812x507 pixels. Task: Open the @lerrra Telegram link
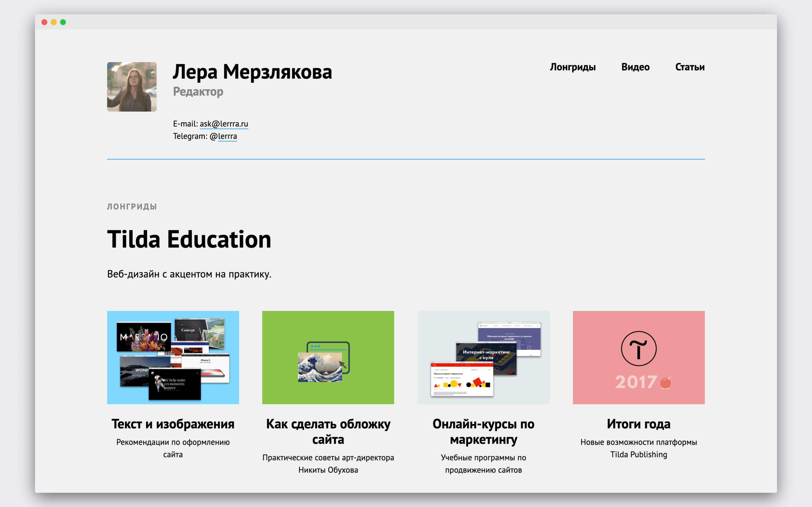pyautogui.click(x=227, y=136)
